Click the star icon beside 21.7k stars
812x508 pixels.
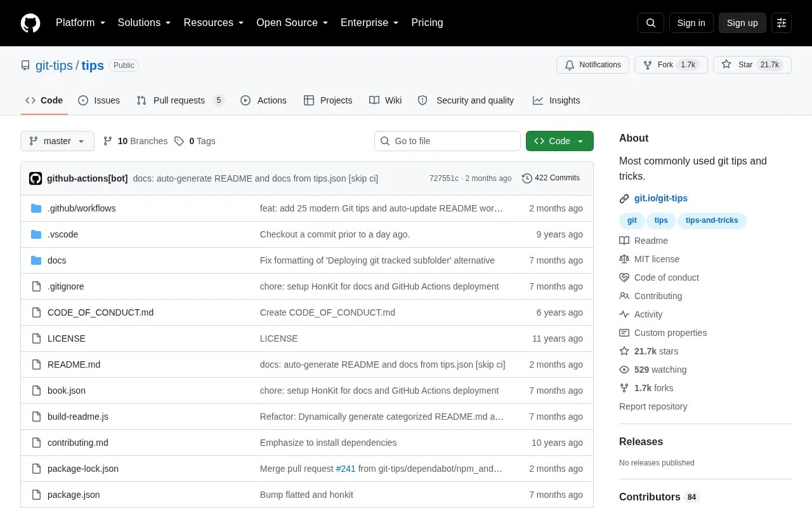624,351
